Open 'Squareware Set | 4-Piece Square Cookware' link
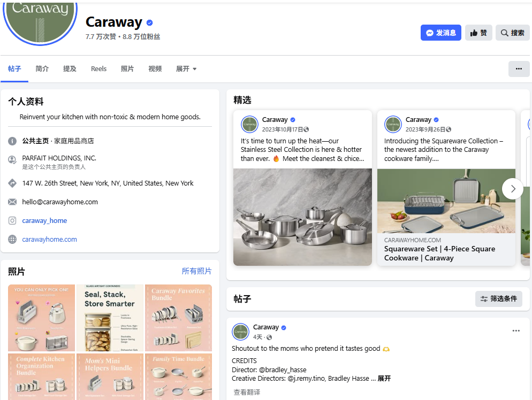 439,253
